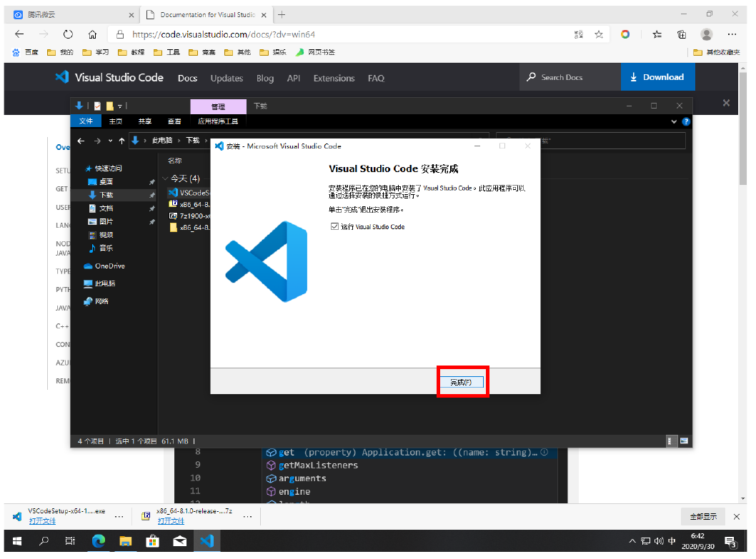Viewport: 756px width, 559px height.
Task: Refresh the current browser page
Action: tap(68, 34)
